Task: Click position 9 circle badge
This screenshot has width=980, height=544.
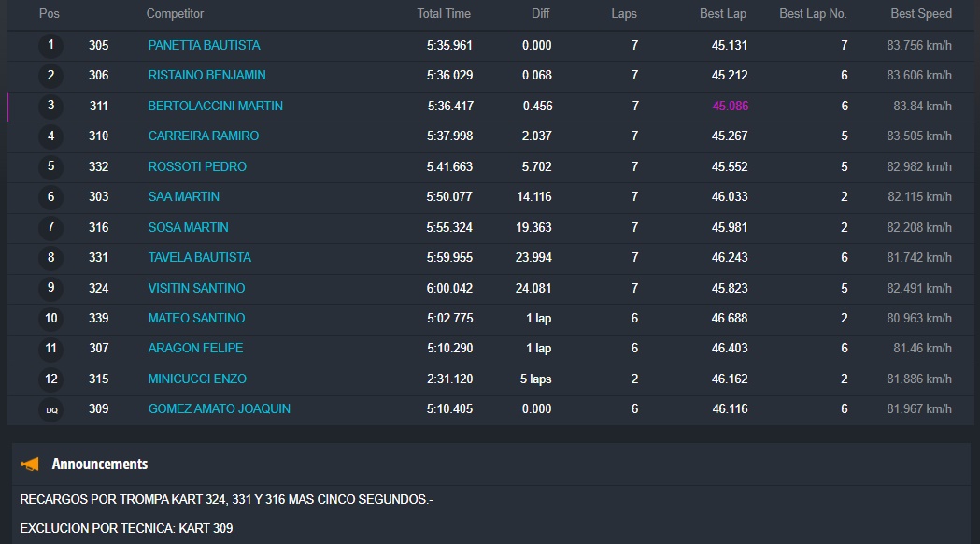Action: pyautogui.click(x=50, y=288)
